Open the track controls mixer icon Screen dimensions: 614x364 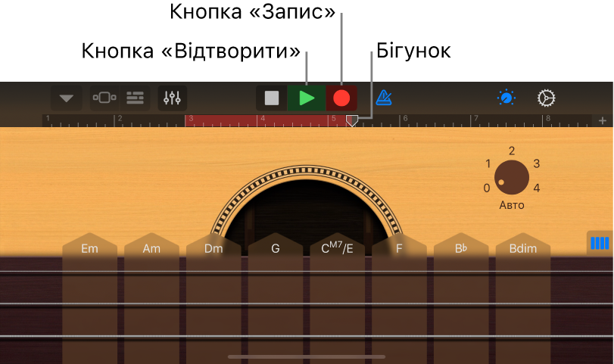coord(173,98)
